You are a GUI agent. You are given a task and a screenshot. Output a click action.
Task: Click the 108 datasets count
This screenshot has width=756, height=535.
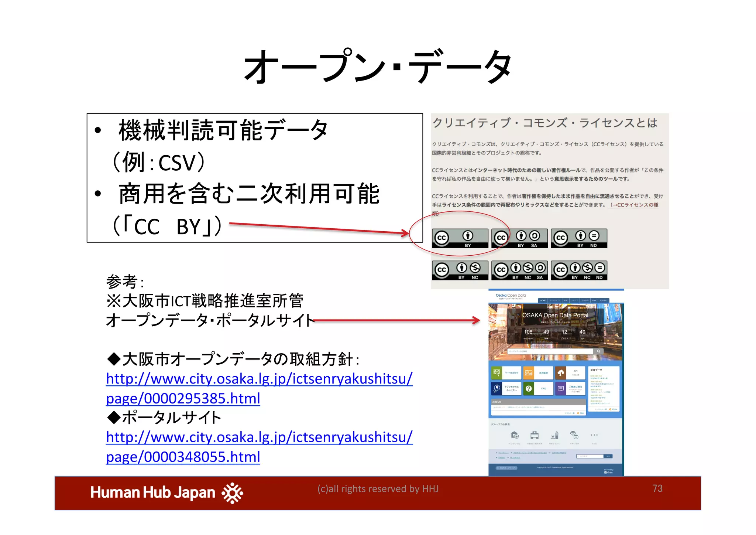tap(528, 332)
